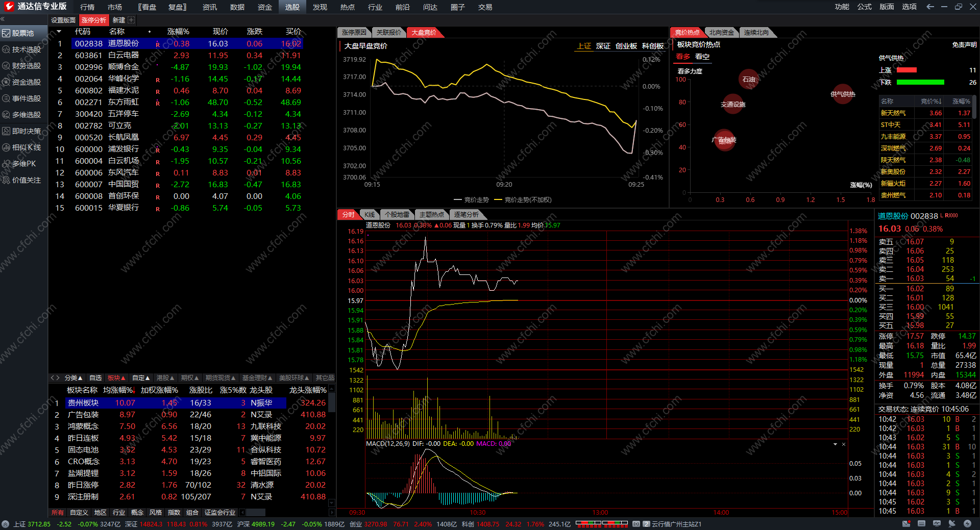980x530 pixels.
Task: Close the MACD indicator pane with X
Action: point(844,444)
